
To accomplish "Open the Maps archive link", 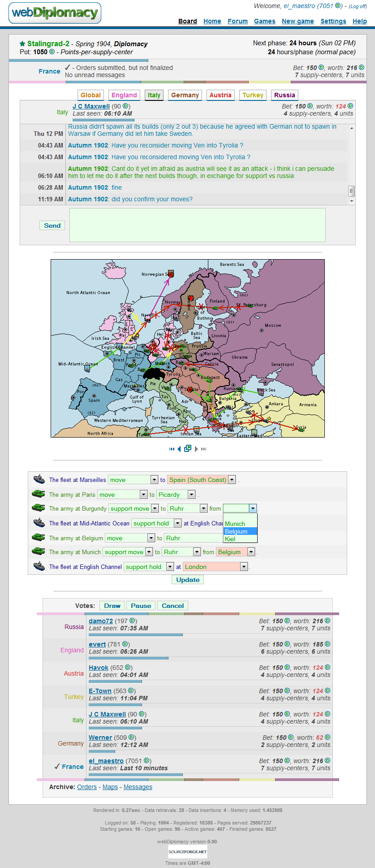I will pyautogui.click(x=110, y=787).
